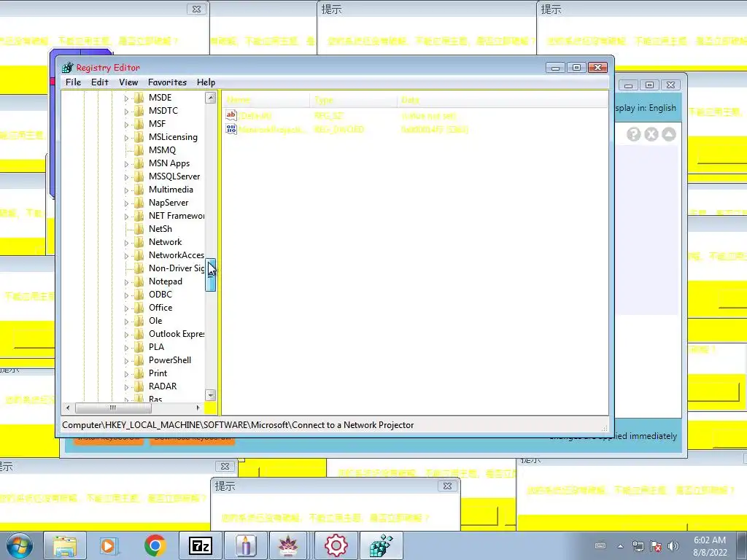
Task: Open Windows Media Player from the taskbar
Action: (109, 545)
